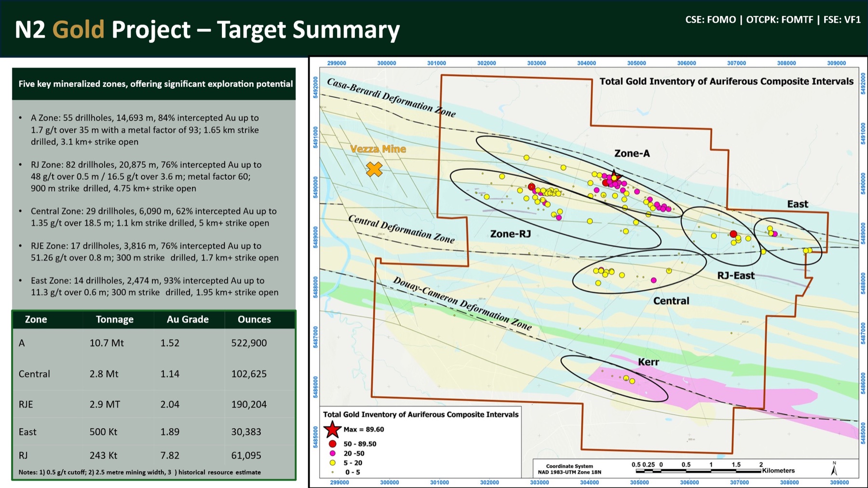Open the Coordinate System NAD 1983 info box
Screen dimensions: 868x488
(x=569, y=468)
